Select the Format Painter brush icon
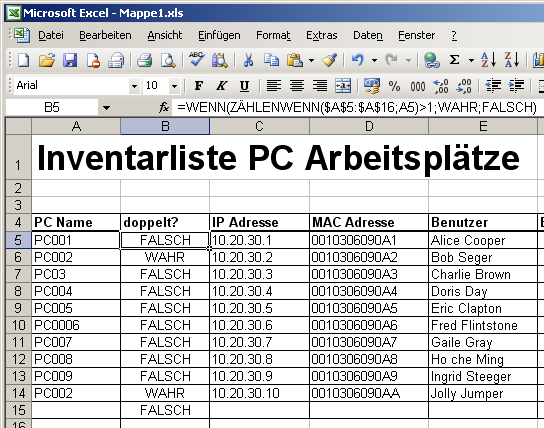 [329, 60]
